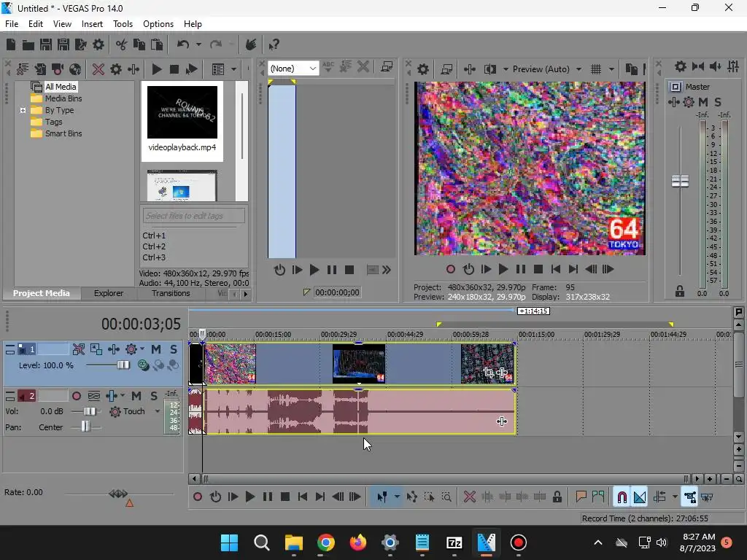This screenshot has height=560, width=747.
Task: Select the videoplayback.mp4 thumbnail
Action: click(x=182, y=112)
